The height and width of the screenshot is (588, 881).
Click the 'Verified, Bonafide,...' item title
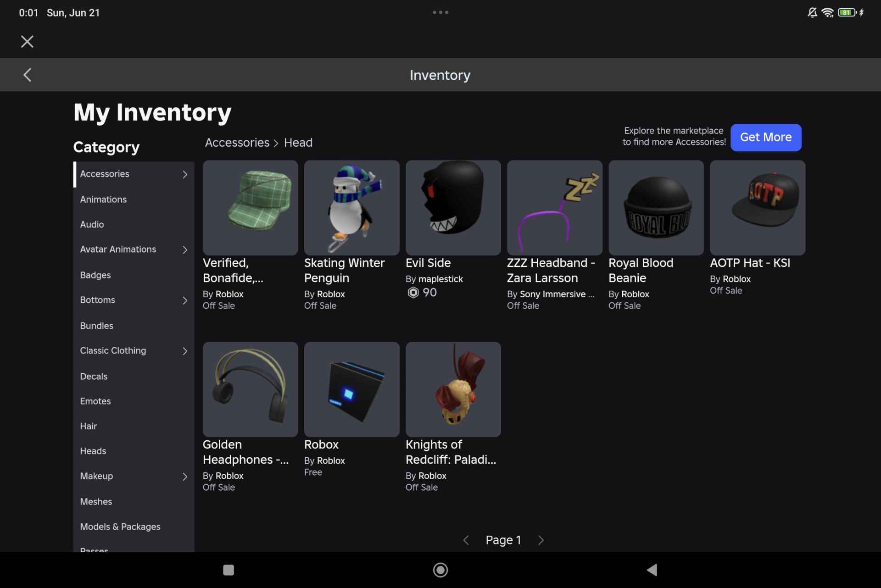[233, 270]
